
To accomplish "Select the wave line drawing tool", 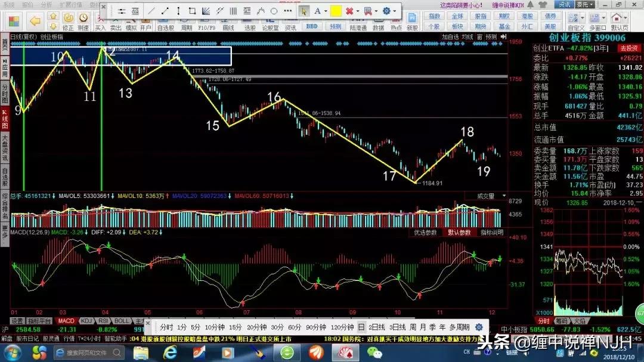I will pos(261,11).
